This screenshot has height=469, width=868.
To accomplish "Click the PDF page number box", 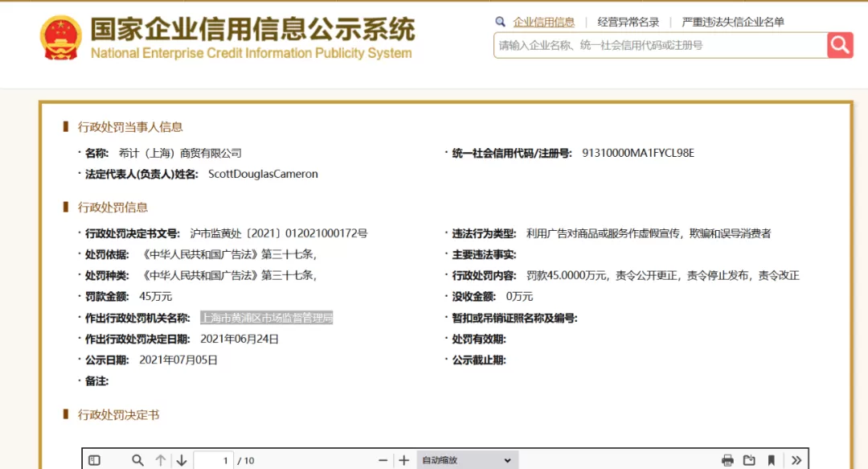I will [x=213, y=460].
